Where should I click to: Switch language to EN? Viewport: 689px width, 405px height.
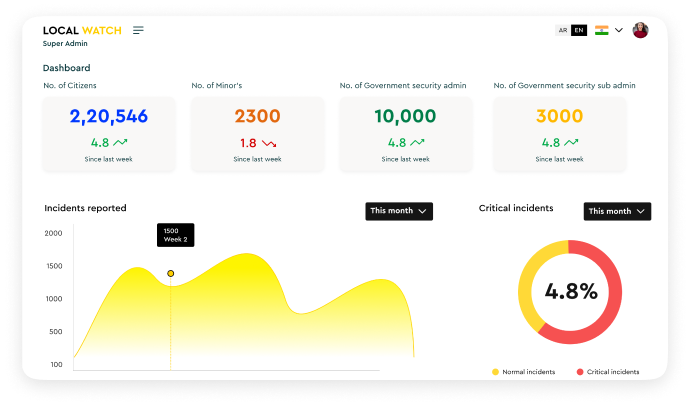click(578, 30)
